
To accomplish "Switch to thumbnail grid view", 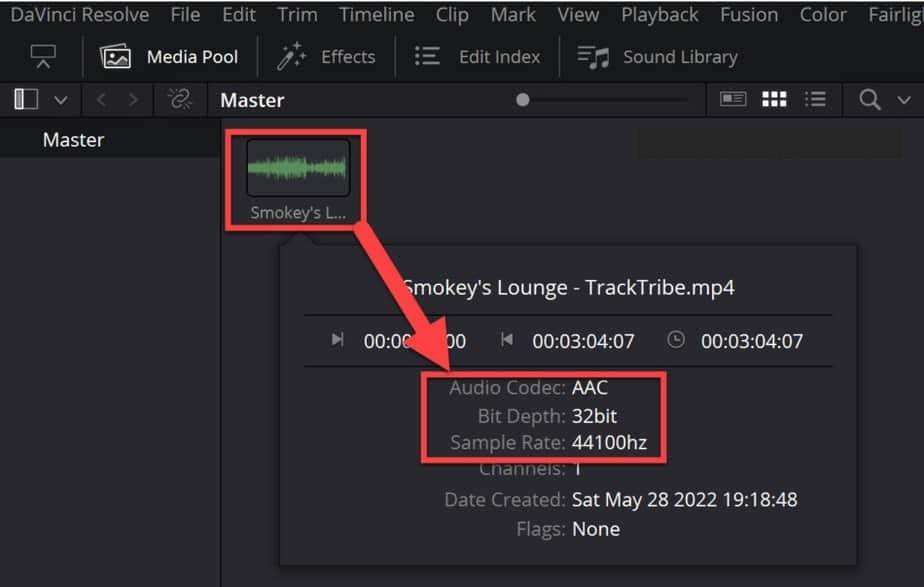I will [x=774, y=99].
